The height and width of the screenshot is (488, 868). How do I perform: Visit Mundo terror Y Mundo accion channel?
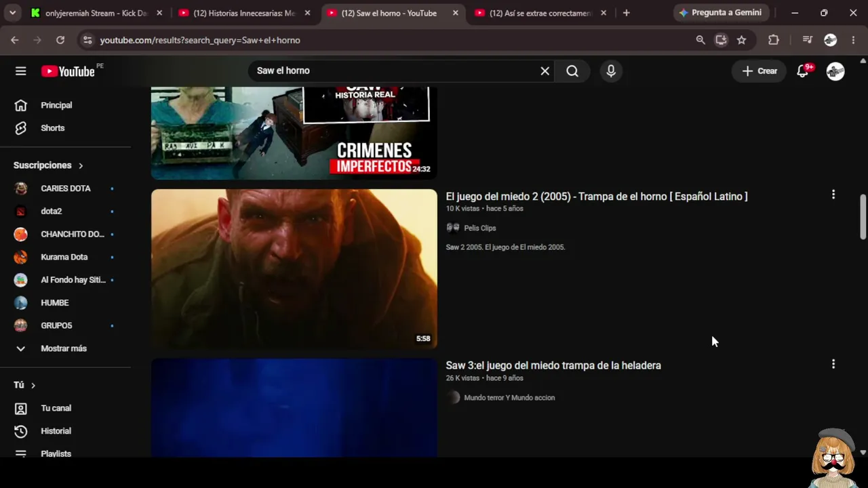[509, 398]
